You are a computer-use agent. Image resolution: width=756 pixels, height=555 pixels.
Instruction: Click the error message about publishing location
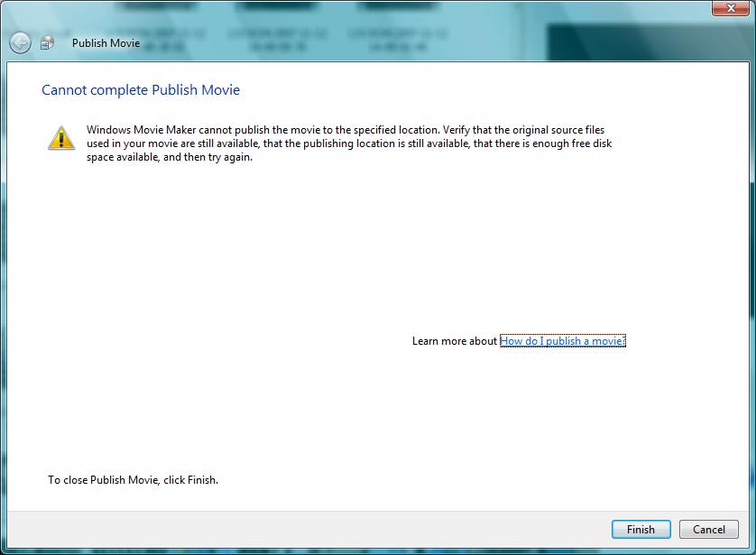pos(349,143)
